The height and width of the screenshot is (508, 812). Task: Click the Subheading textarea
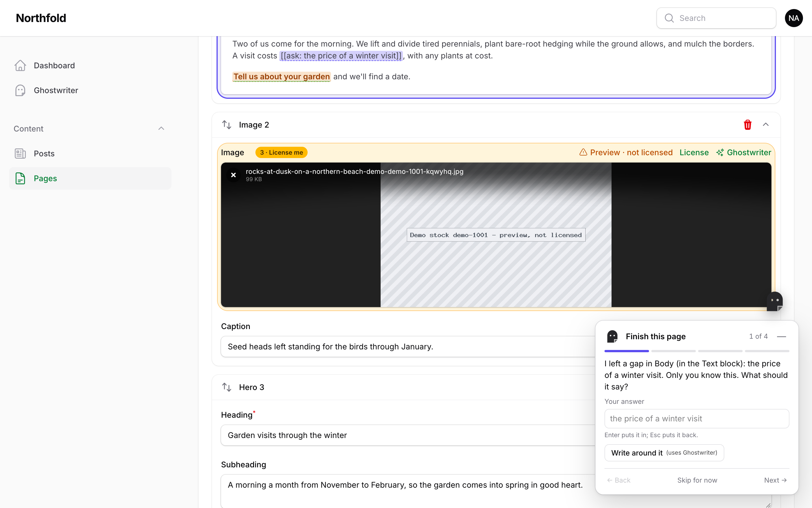496,491
